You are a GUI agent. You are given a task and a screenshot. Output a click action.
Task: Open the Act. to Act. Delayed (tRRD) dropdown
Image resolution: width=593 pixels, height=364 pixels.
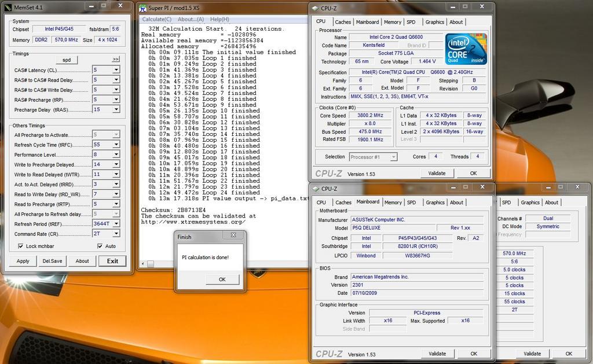tap(116, 184)
